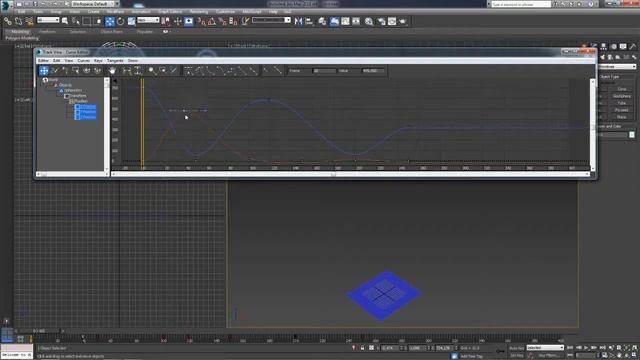Open Render Setup icon
640x360 pixels.
(x=381, y=21)
